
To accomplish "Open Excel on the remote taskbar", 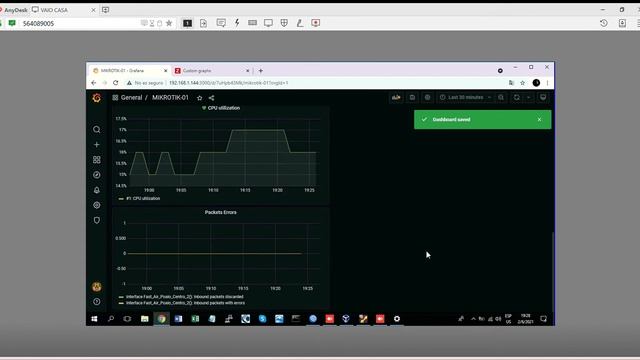I will 196,319.
